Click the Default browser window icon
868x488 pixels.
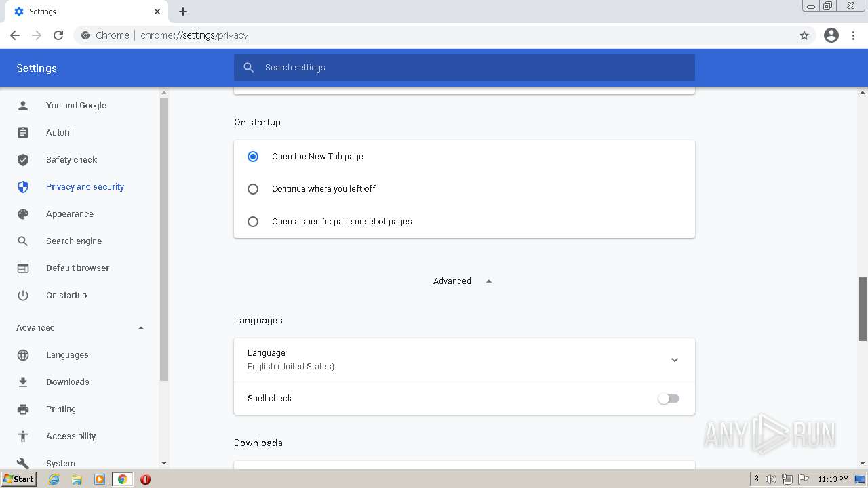23,268
